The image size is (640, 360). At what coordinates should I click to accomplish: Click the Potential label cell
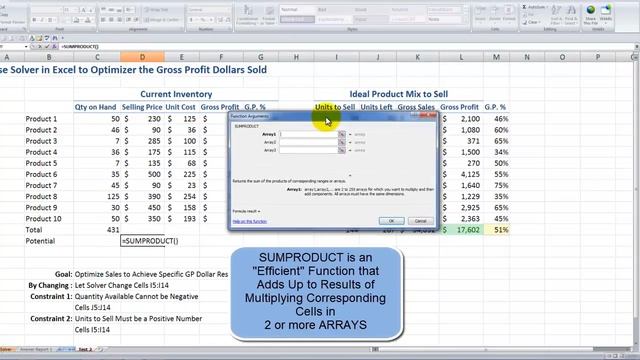[40, 241]
